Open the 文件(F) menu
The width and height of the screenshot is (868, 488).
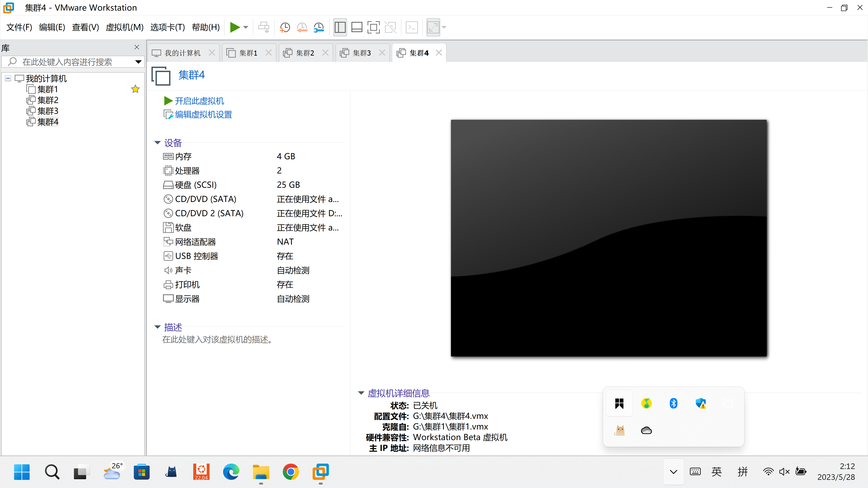19,27
